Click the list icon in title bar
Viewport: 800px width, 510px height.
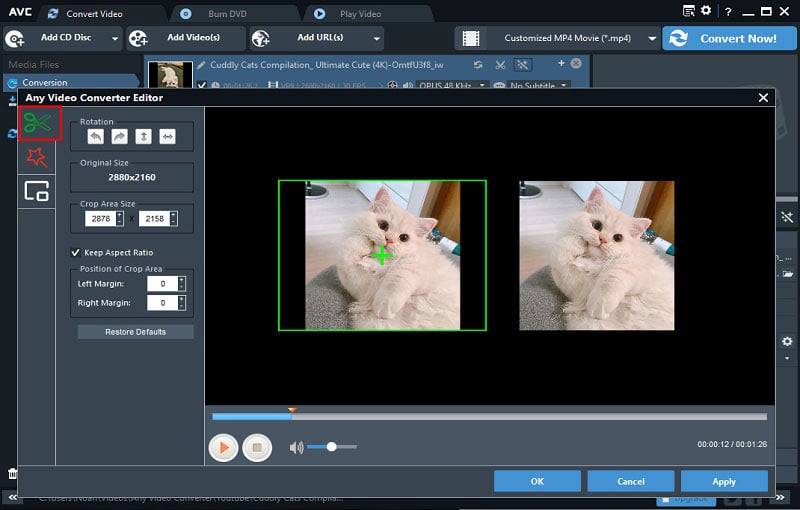click(689, 11)
